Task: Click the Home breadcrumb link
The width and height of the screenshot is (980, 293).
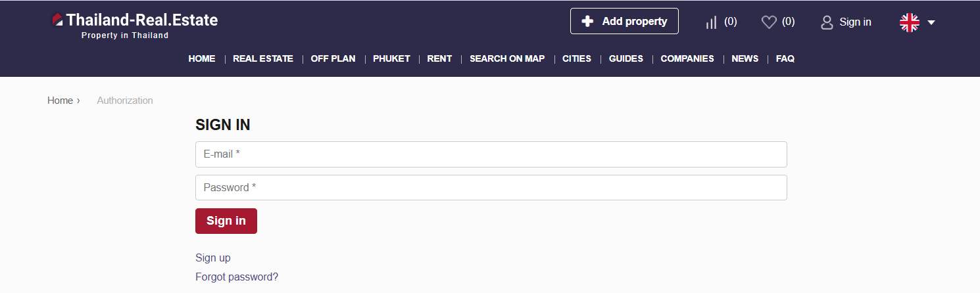Action: click(x=60, y=101)
